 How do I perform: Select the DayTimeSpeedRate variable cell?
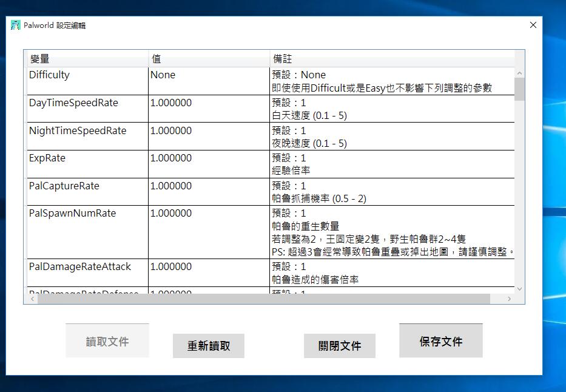pyautogui.click(x=88, y=109)
